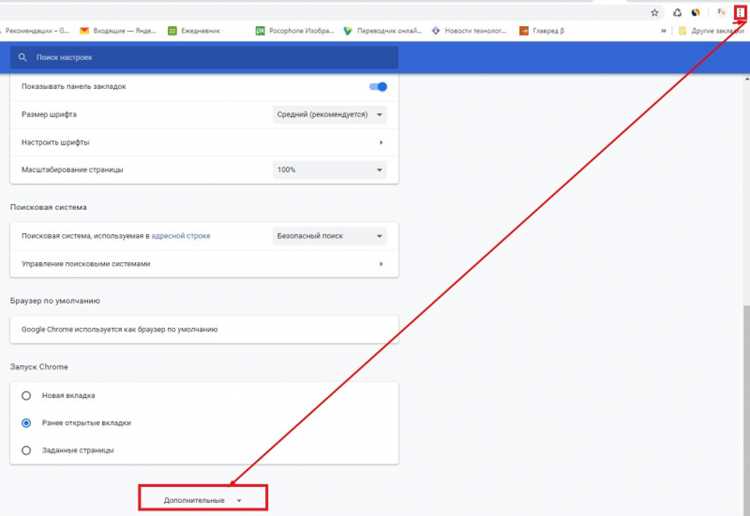The image size is (750, 516).
Task: Open the Безопасный поиск search engine dropdown
Action: click(x=329, y=236)
